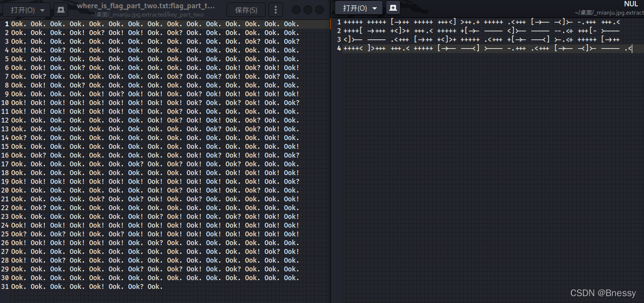Click line number 16 in Ook file gutter
The width and height of the screenshot is (644, 303).
5,155
